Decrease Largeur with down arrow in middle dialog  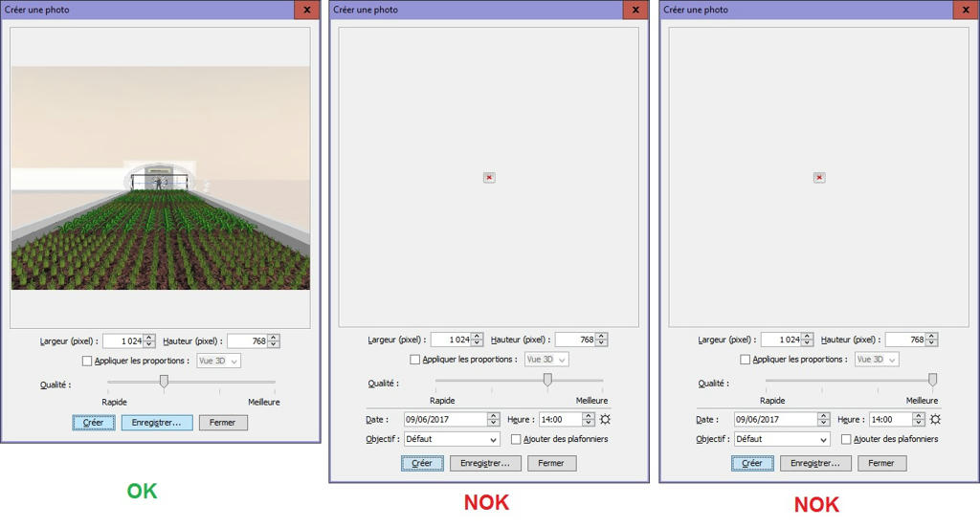pos(477,343)
